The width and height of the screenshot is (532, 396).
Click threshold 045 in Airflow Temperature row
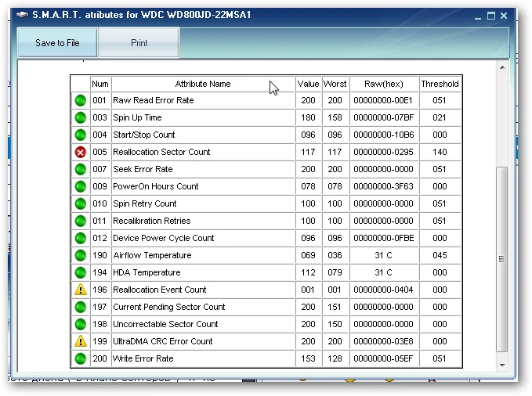tap(440, 255)
